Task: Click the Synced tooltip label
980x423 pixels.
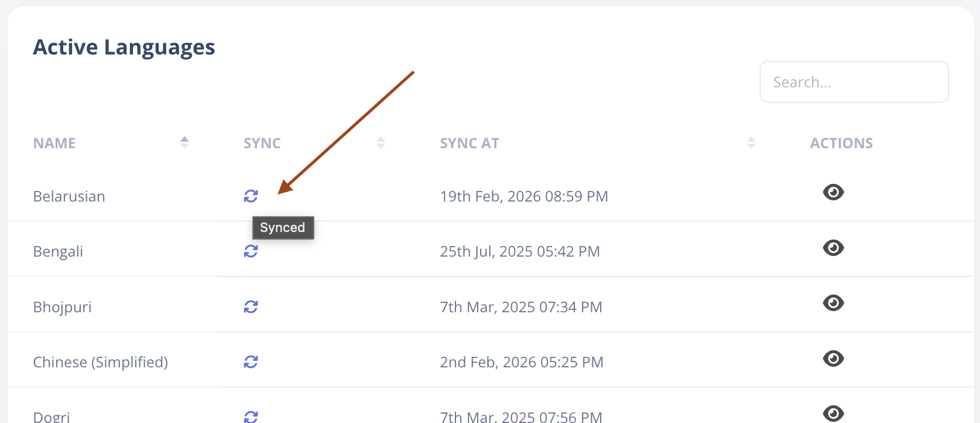Action: [x=283, y=228]
